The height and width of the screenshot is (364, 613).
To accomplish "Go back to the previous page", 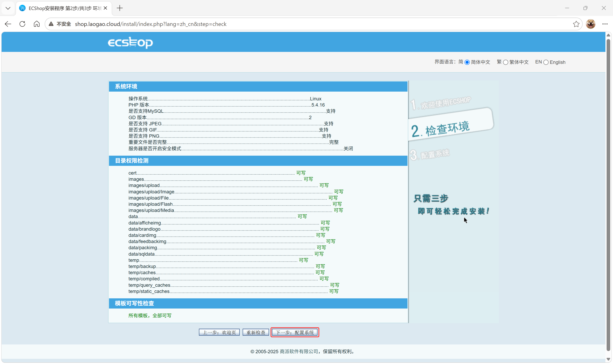I will click(x=8, y=24).
